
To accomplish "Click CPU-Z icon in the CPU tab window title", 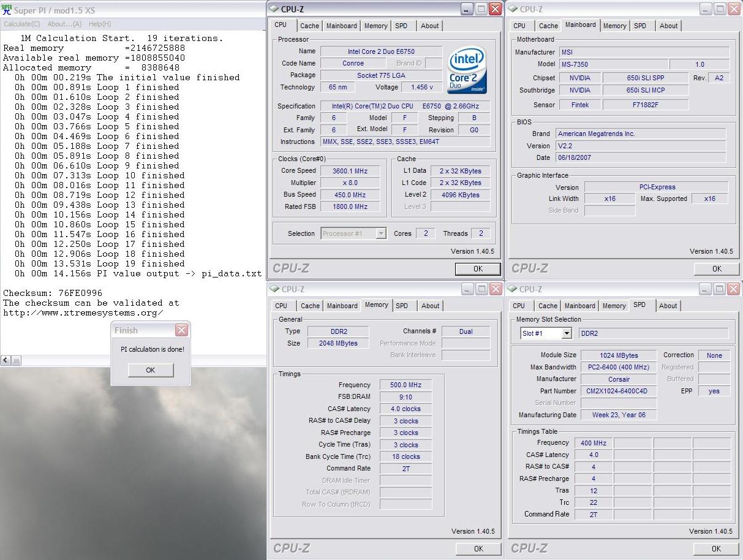I will pos(274,9).
